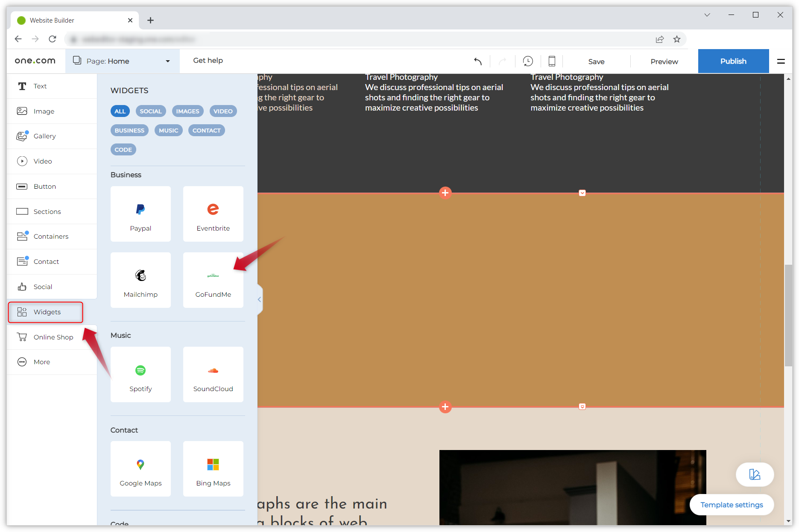This screenshot has height=532, width=799.
Task: Enable the MUSIC widgets filter
Action: [x=168, y=130]
